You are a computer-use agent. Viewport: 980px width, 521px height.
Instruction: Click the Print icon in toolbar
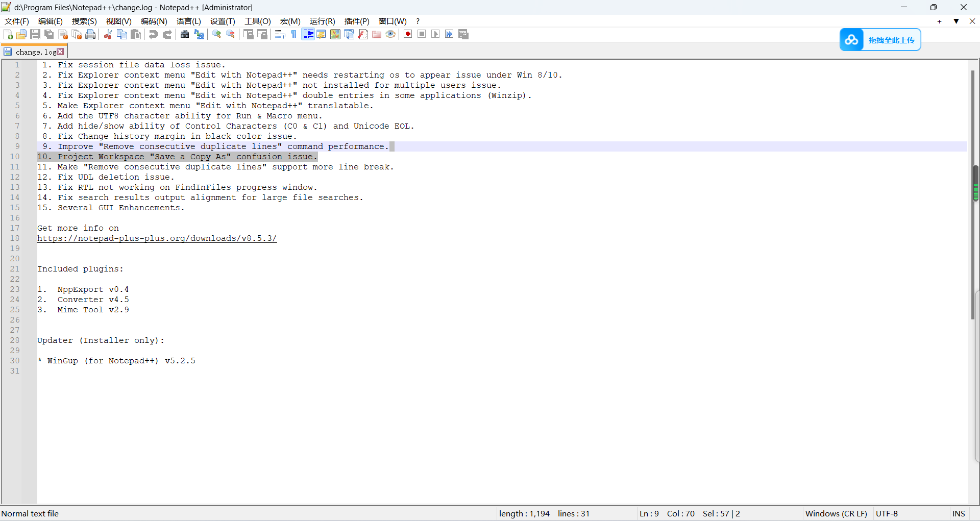91,34
